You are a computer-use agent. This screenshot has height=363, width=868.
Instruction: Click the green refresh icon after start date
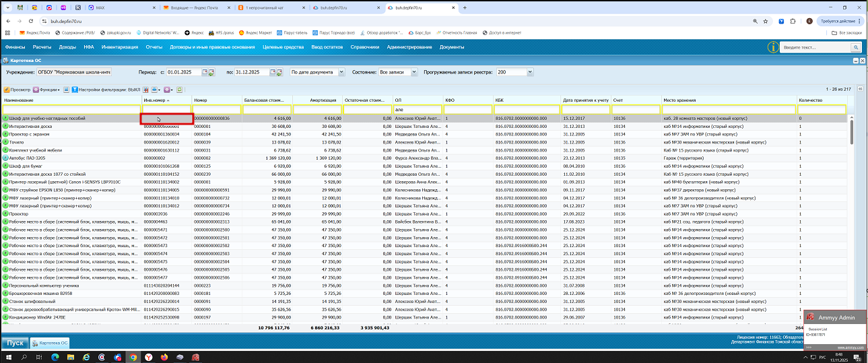(x=211, y=72)
